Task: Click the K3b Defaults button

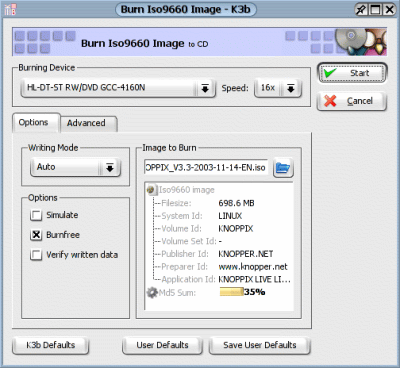Action: click(x=51, y=345)
